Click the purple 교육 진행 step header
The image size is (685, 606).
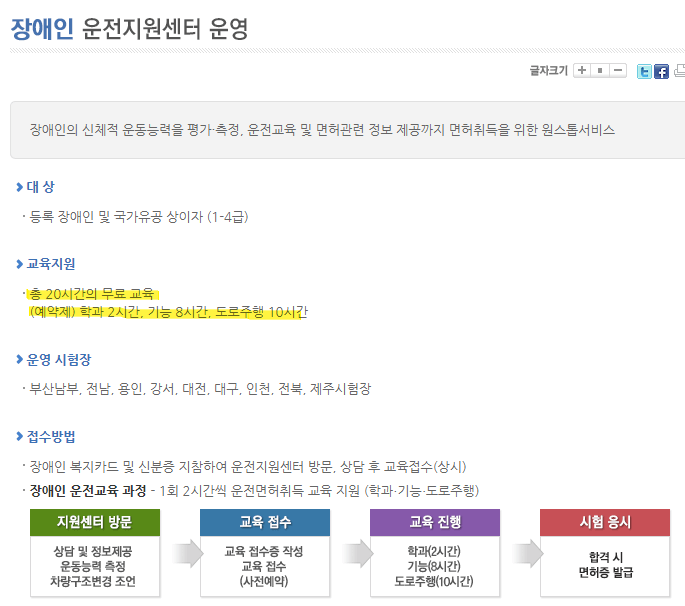click(435, 522)
